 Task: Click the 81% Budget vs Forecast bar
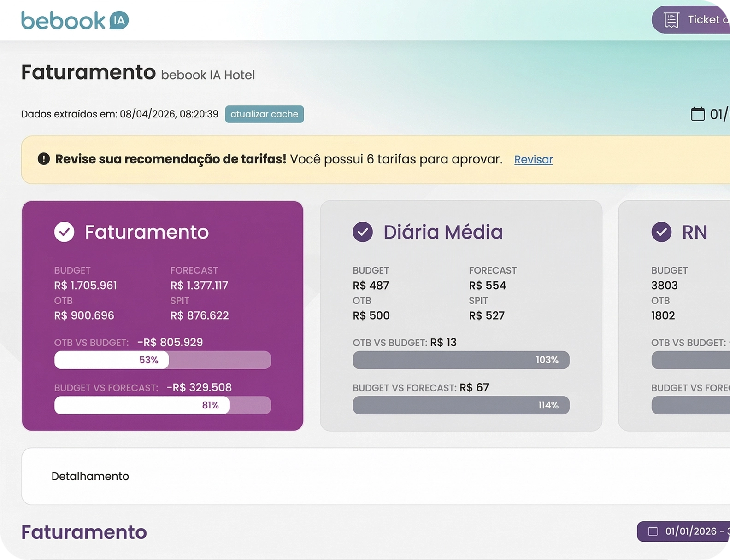[x=162, y=405]
